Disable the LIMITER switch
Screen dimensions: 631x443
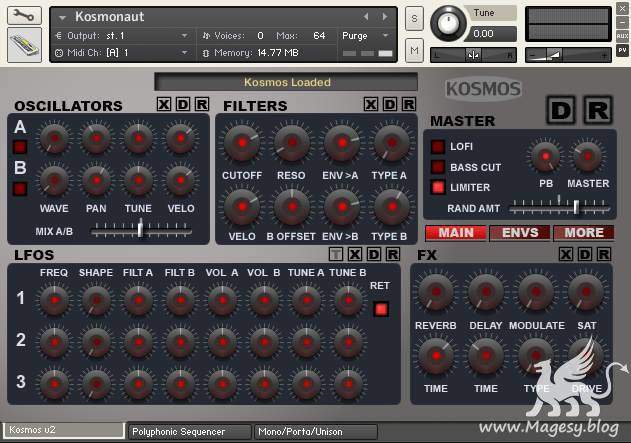[x=438, y=187]
